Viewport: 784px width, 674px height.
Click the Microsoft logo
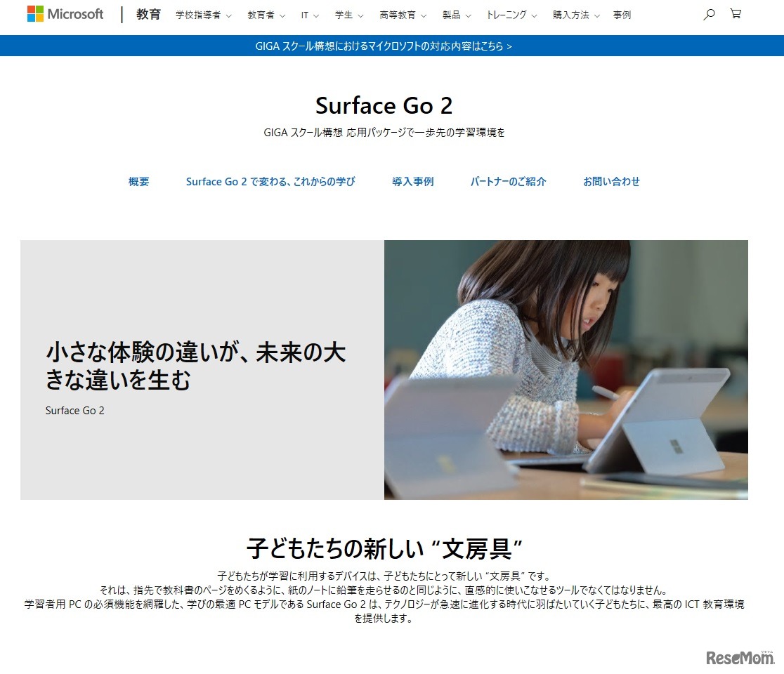[65, 13]
